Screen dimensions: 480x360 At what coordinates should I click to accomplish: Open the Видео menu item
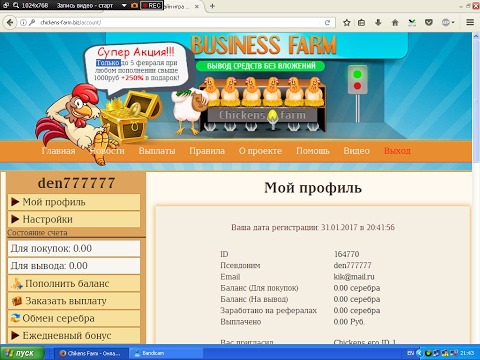click(357, 151)
